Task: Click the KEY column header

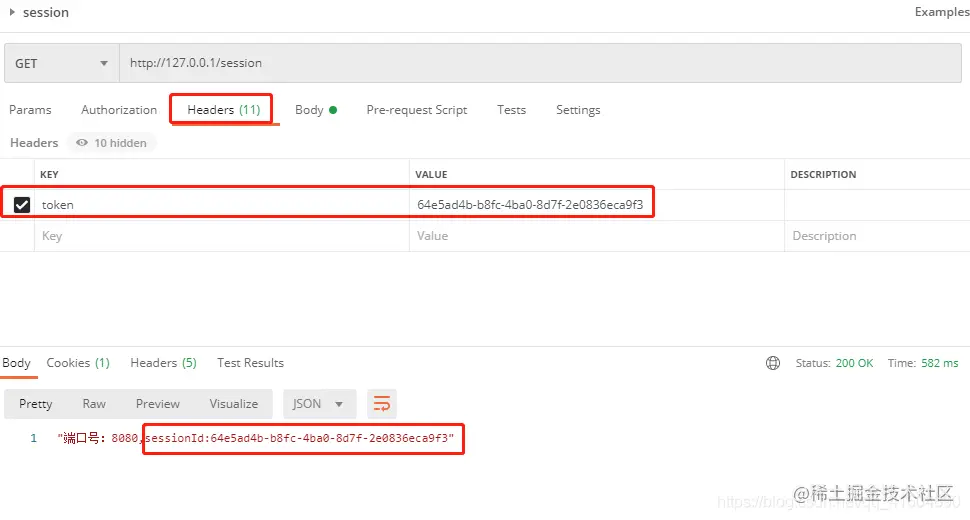Action: pos(49,174)
